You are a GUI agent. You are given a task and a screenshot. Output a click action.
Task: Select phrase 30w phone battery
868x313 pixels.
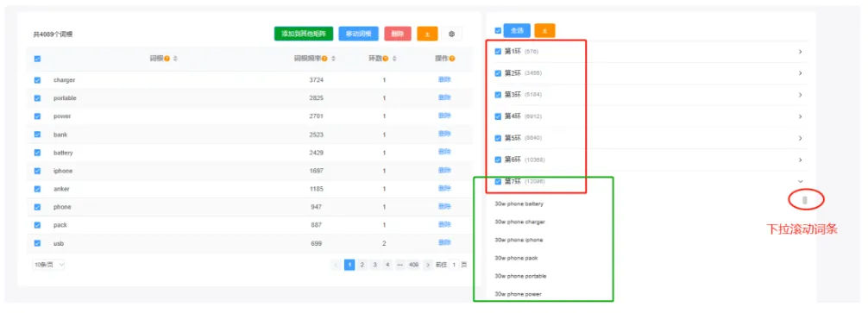[519, 203]
